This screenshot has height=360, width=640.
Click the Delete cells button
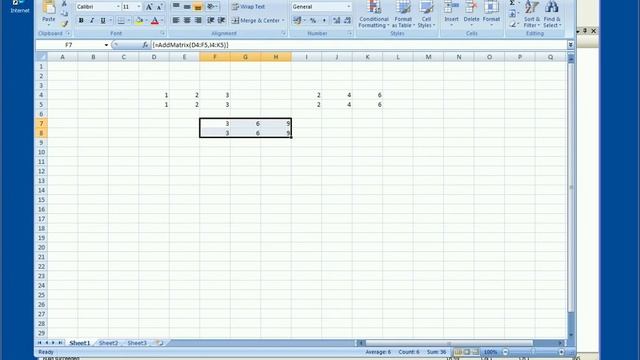point(471,13)
